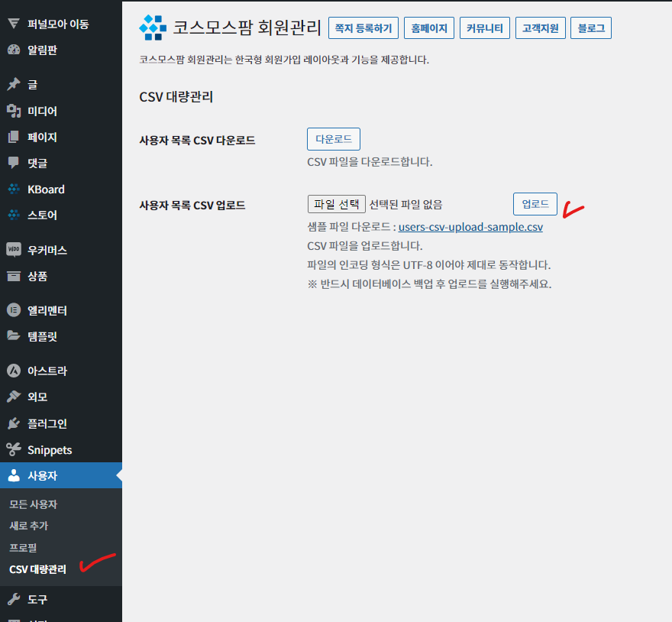Click the 쪽지 등록하기 button
This screenshot has height=622, width=672.
click(363, 28)
